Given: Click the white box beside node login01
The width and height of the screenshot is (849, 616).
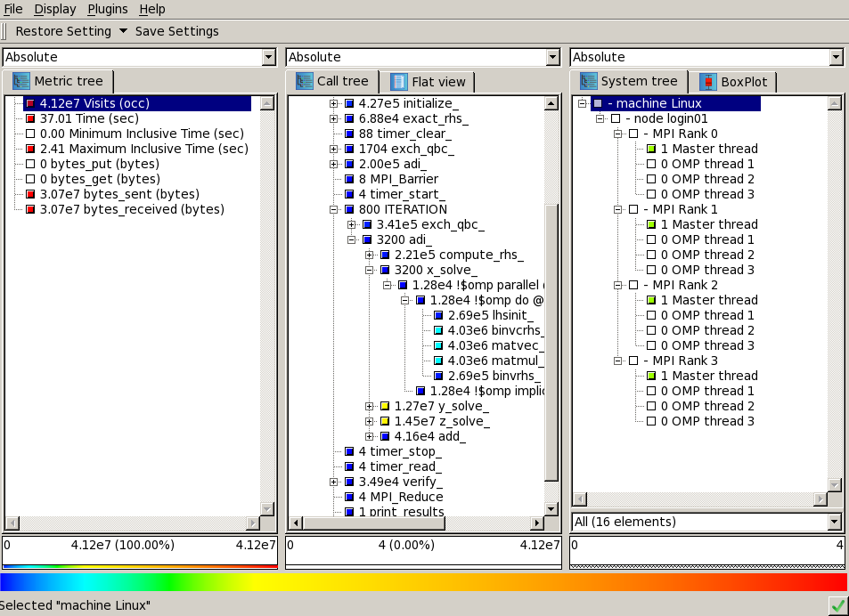Looking at the screenshot, I should click(616, 118).
